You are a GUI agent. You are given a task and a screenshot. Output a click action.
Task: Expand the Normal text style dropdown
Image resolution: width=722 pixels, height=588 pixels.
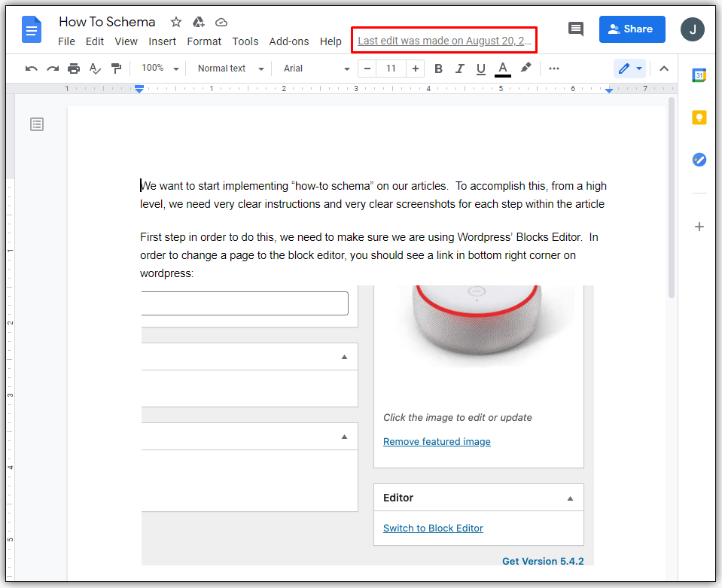click(x=230, y=69)
